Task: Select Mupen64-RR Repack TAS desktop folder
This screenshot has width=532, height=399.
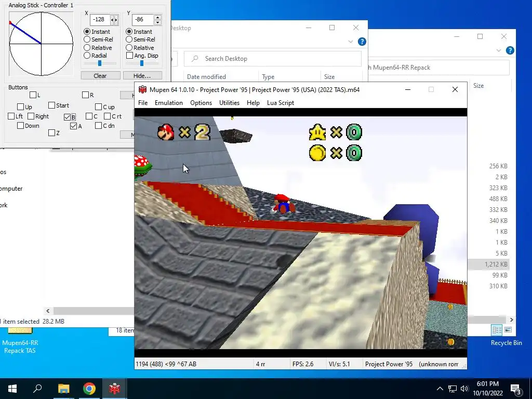Action: pyautogui.click(x=20, y=341)
